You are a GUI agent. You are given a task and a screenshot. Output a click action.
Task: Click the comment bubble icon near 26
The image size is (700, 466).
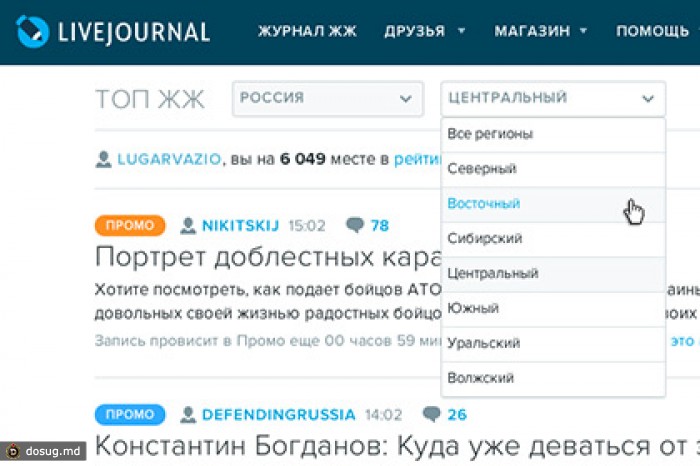(x=432, y=414)
